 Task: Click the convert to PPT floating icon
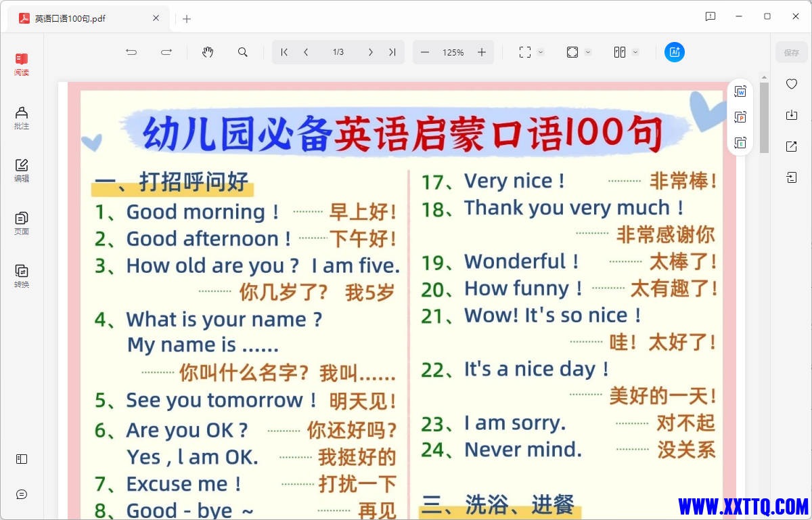pos(740,117)
